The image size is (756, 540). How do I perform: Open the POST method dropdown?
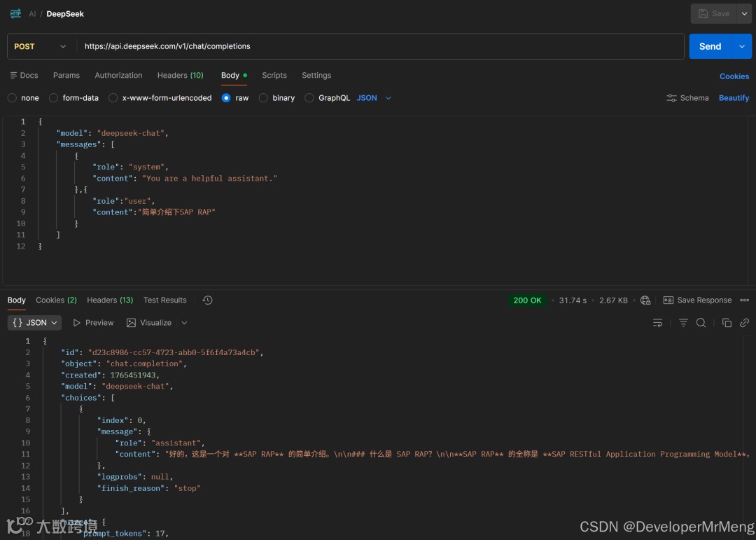click(x=41, y=46)
